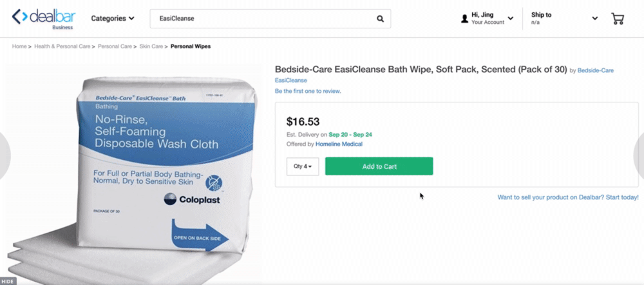Click the Dealbar Business logo
Viewport: 644px width, 285px height.
point(43,18)
